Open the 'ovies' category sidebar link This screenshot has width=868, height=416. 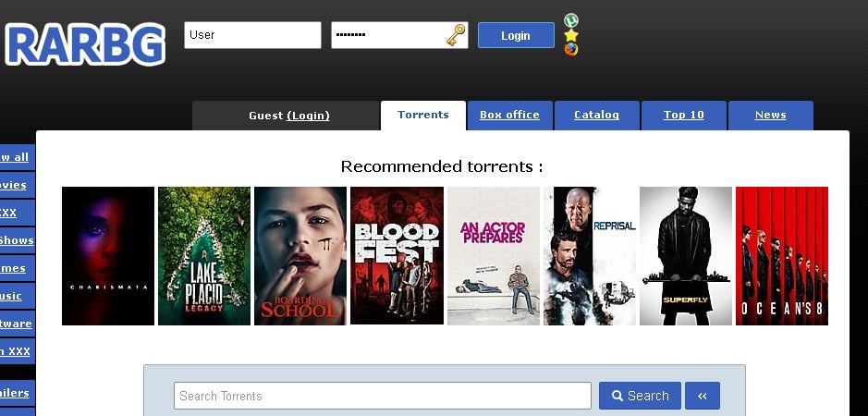click(17, 185)
